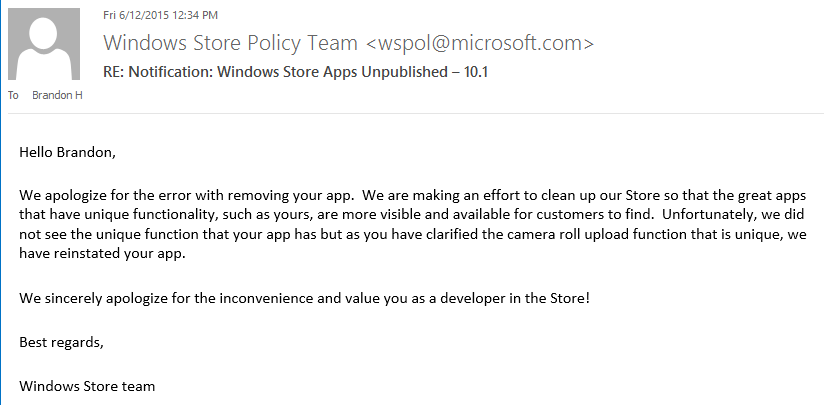The width and height of the screenshot is (824, 405).
Task: Click the We sincerely apologize sentence
Action: (x=305, y=298)
